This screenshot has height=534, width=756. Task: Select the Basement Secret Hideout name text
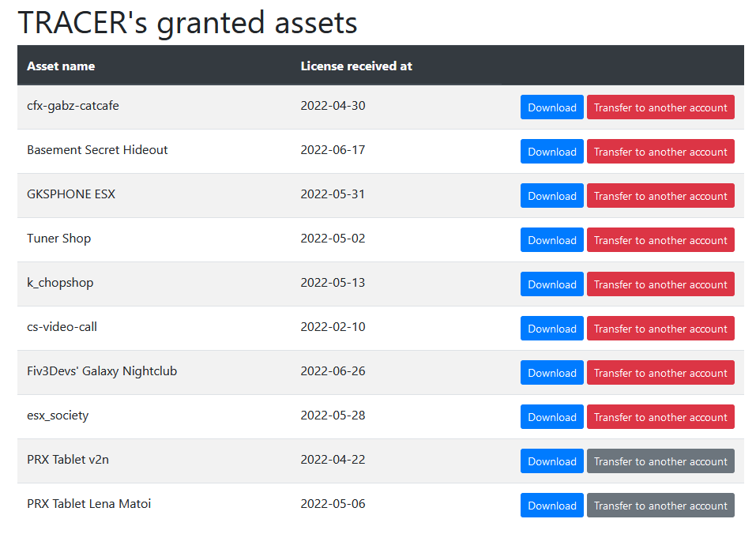97,150
